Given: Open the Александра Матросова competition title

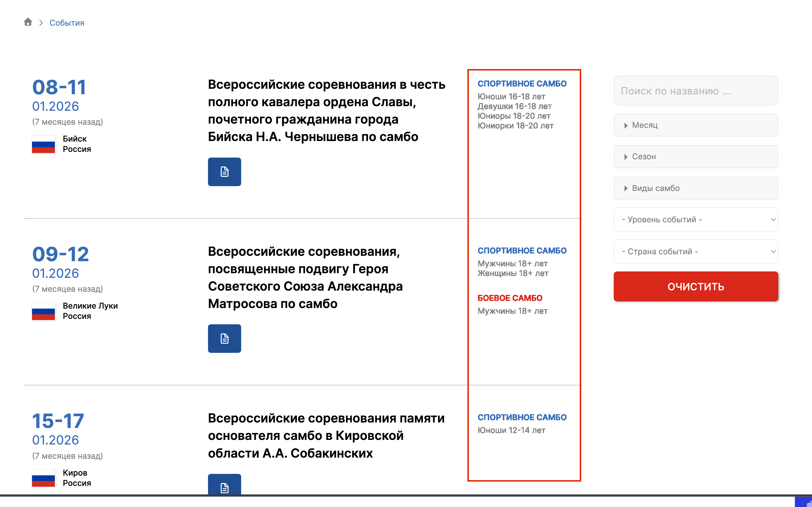Looking at the screenshot, I should tap(305, 278).
